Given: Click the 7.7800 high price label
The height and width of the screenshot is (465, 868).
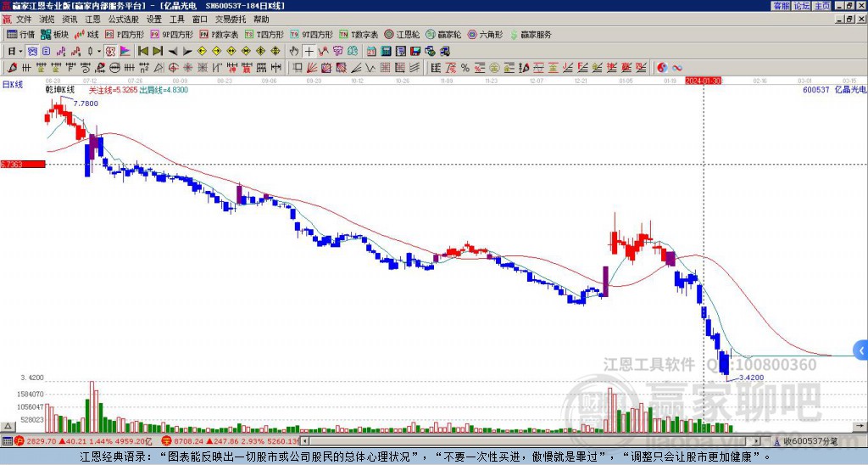Looking at the screenshot, I should (x=86, y=103).
